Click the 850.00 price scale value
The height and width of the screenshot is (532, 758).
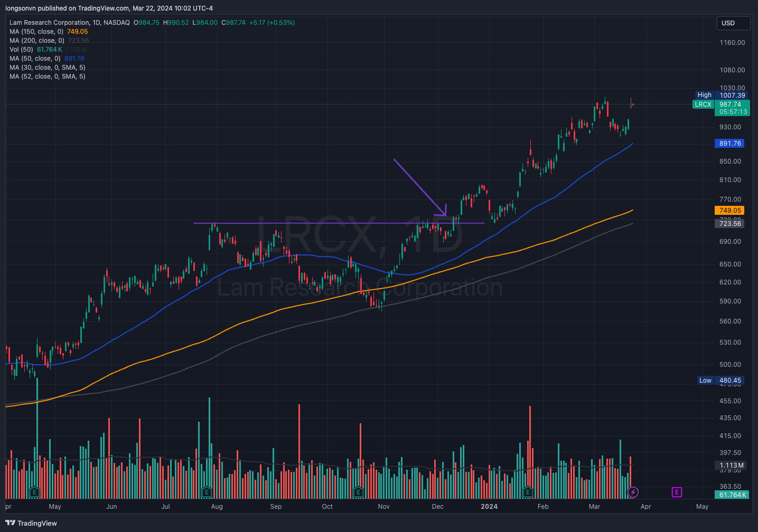click(730, 161)
